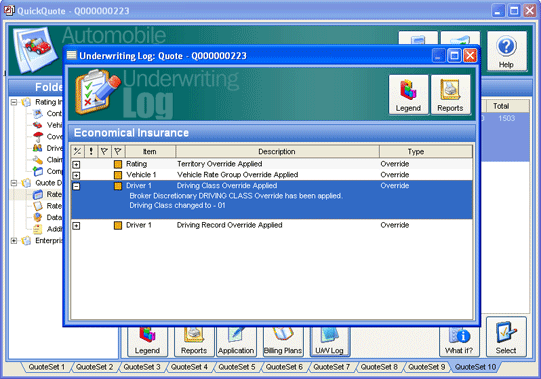541x379 pixels.
Task: Click the Underwriting Log title bar menu icon
Action: (x=71, y=55)
